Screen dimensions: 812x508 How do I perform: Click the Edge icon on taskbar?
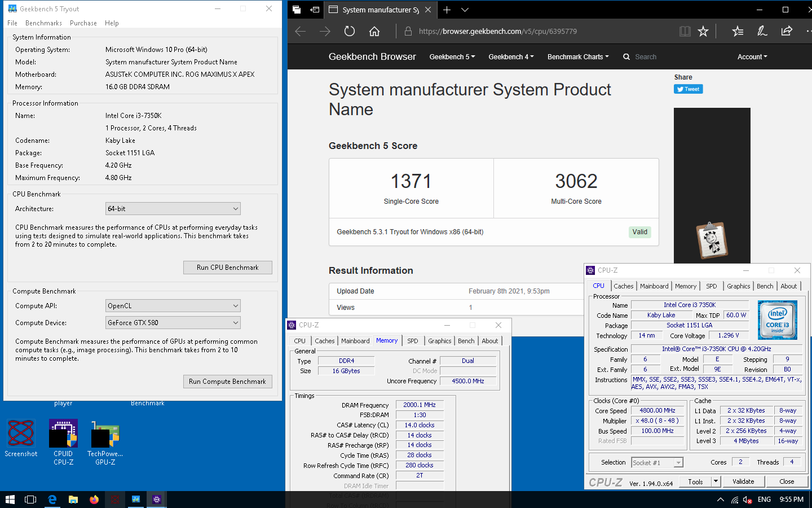[x=52, y=500]
